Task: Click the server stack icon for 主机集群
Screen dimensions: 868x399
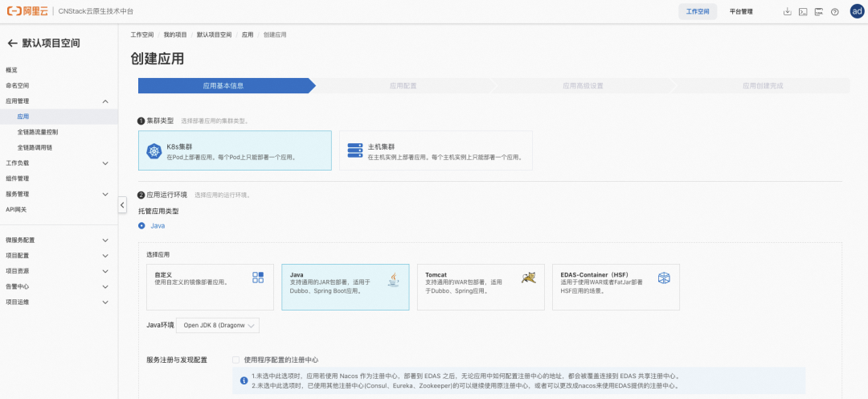Action: coord(355,150)
